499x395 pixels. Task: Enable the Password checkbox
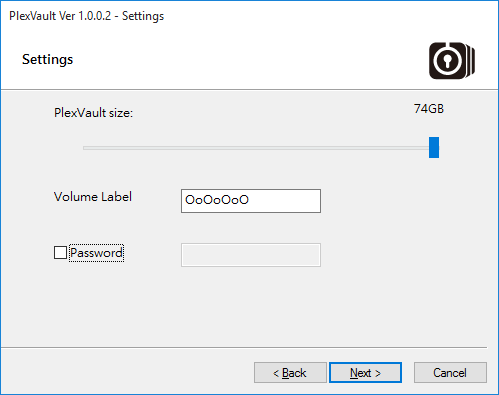coord(60,252)
